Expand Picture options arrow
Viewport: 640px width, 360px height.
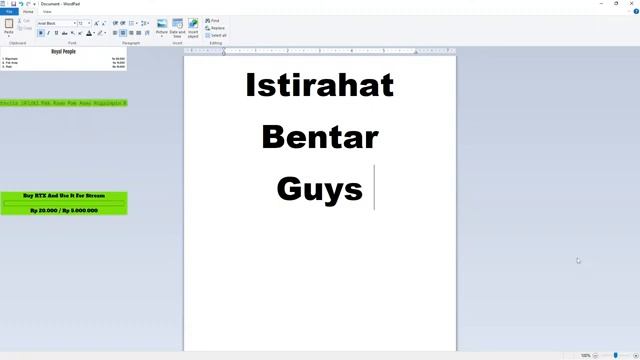point(162,36)
